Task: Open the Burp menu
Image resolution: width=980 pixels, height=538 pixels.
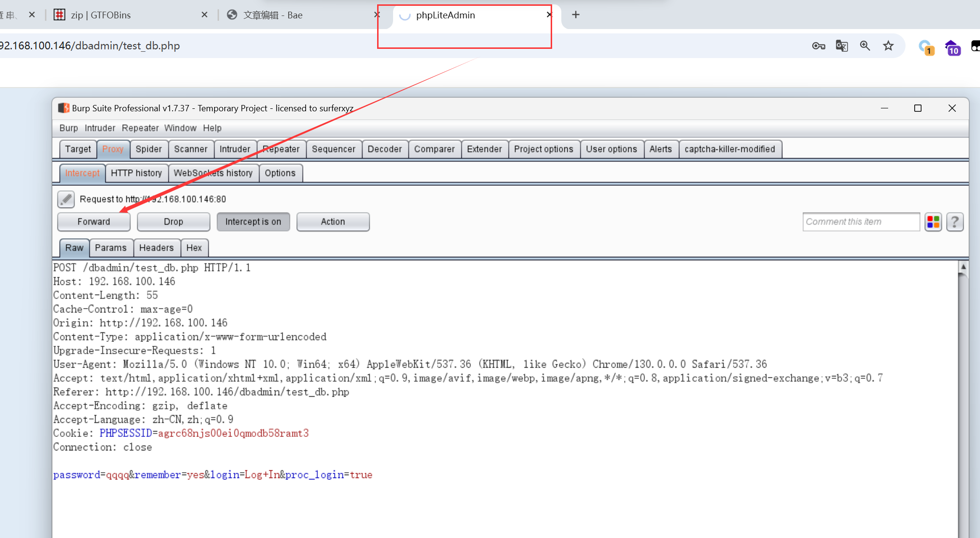Action: 69,128
